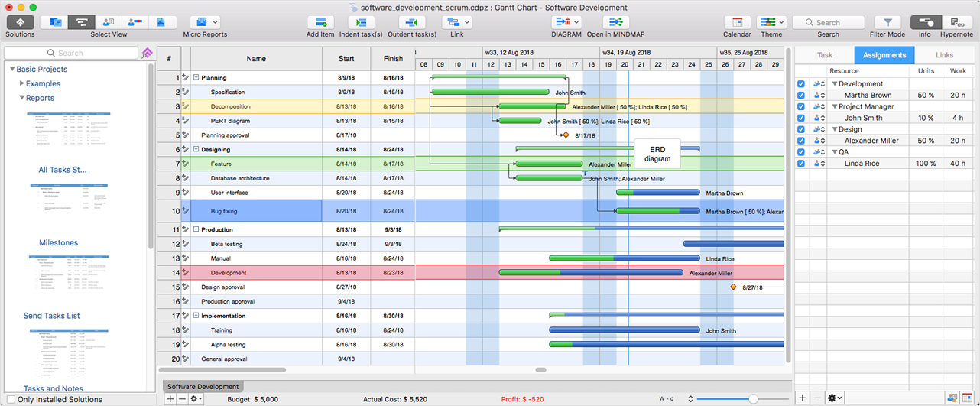
Task: Collapse the Planning task group
Action: click(196, 78)
